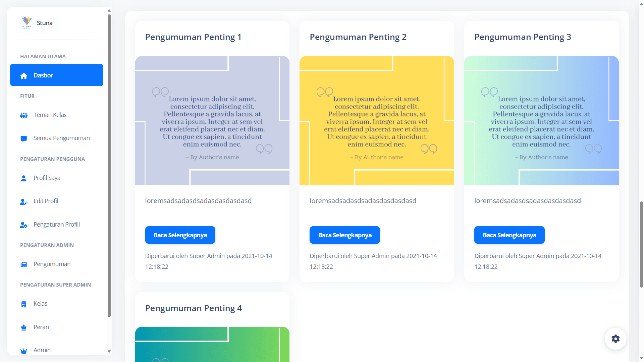Open the Teman Kelas menu item
644x362 pixels.
50,115
